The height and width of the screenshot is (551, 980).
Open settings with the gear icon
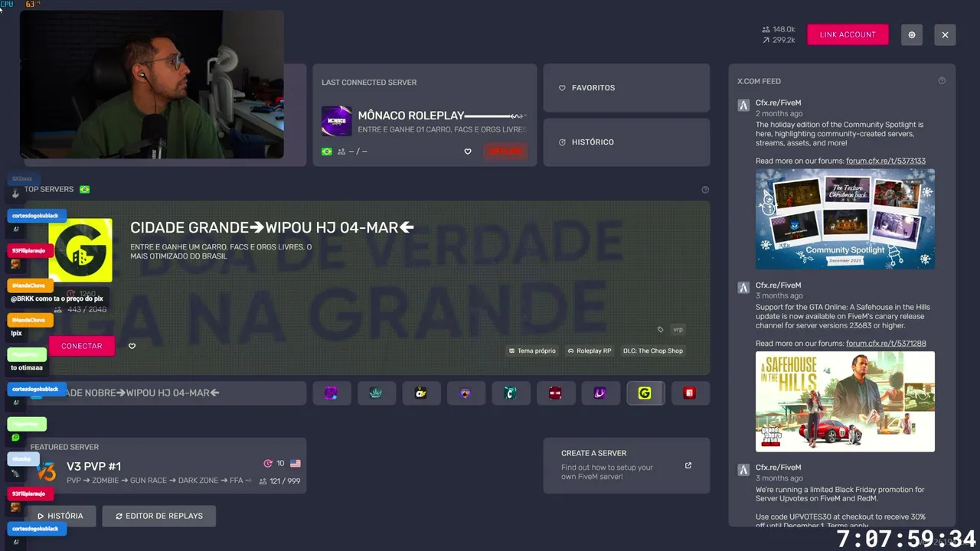click(911, 34)
